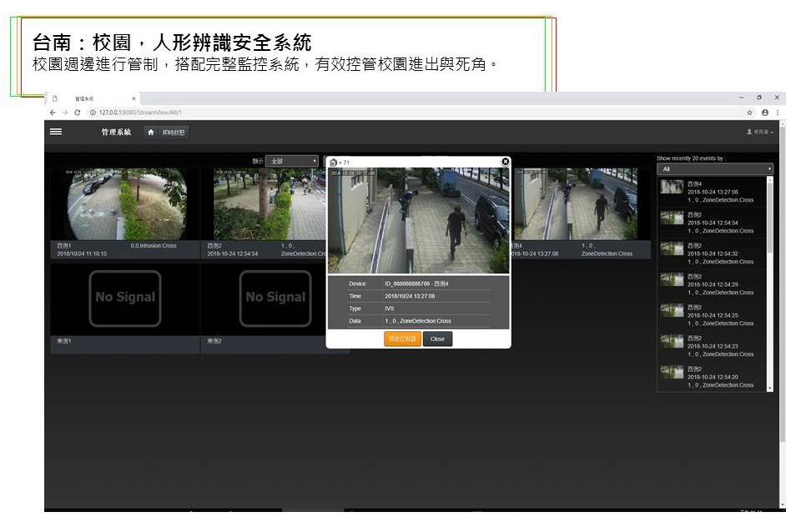Select the 管理系統 browser tab

(x=92, y=98)
